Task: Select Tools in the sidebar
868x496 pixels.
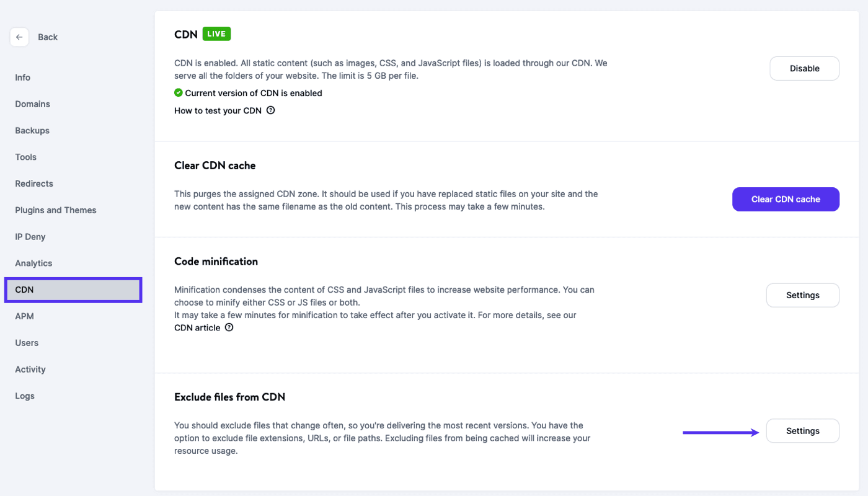Action: (25, 157)
